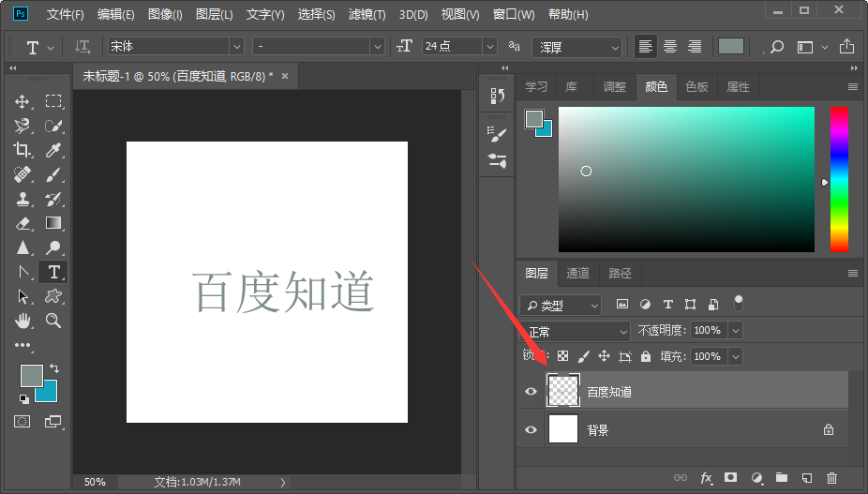Center align the text
The height and width of the screenshot is (494, 868).
[670, 47]
